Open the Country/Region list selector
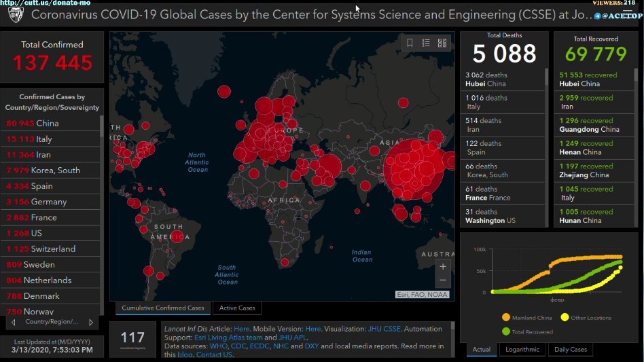644x362 pixels. 52,322
